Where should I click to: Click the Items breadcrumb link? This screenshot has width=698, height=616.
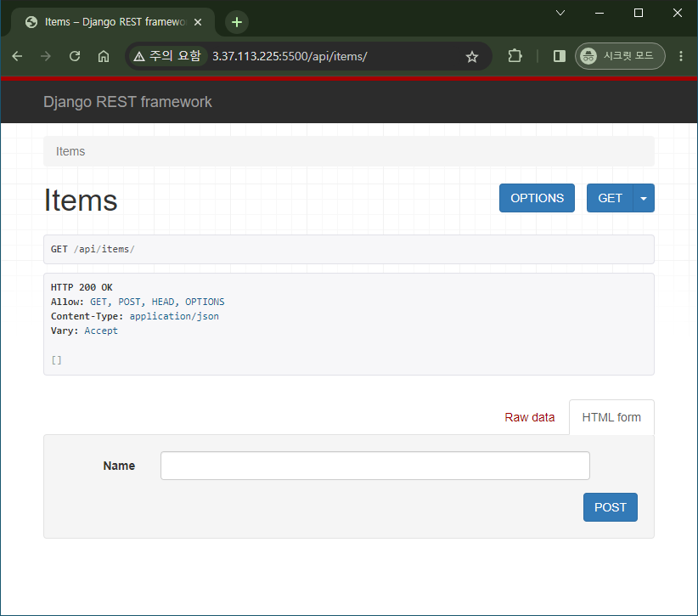coord(70,151)
